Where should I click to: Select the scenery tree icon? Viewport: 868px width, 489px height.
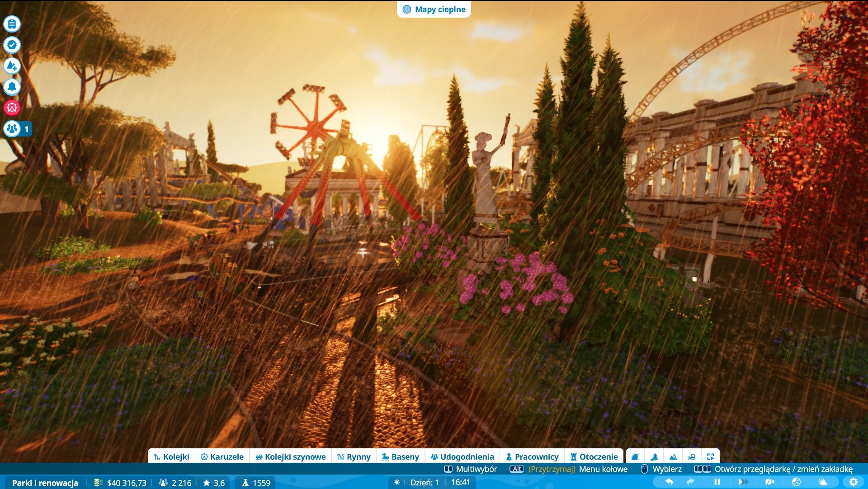pyautogui.click(x=654, y=457)
